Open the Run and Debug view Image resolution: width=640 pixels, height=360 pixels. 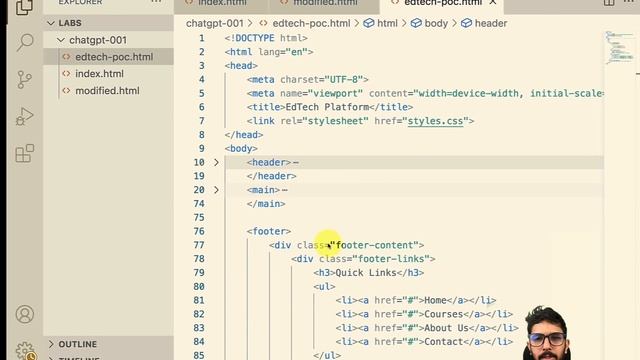24,116
